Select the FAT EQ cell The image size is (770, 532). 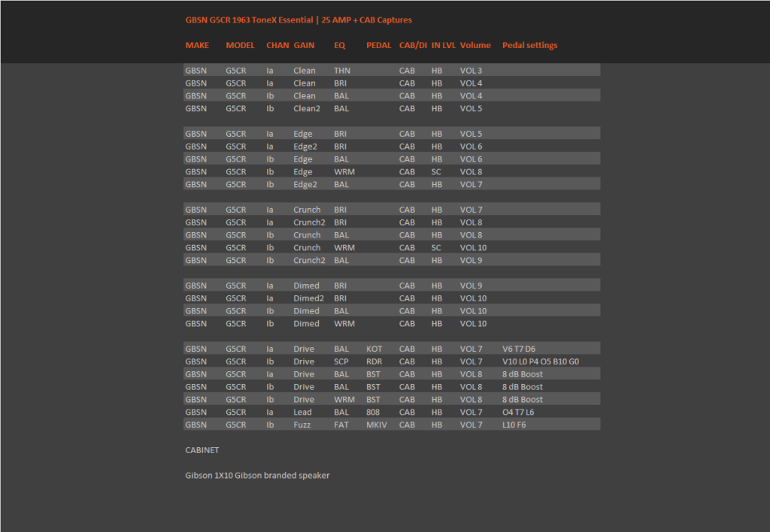pos(341,425)
